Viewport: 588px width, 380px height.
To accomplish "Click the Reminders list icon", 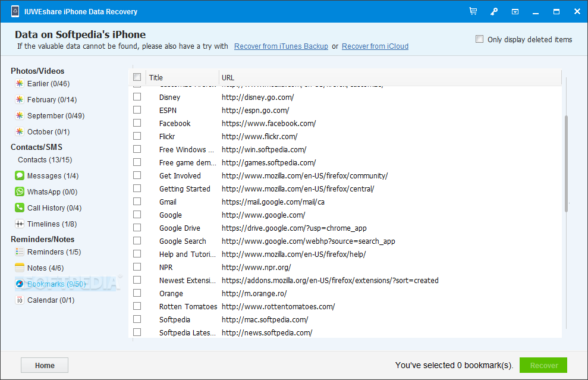I will [x=20, y=252].
